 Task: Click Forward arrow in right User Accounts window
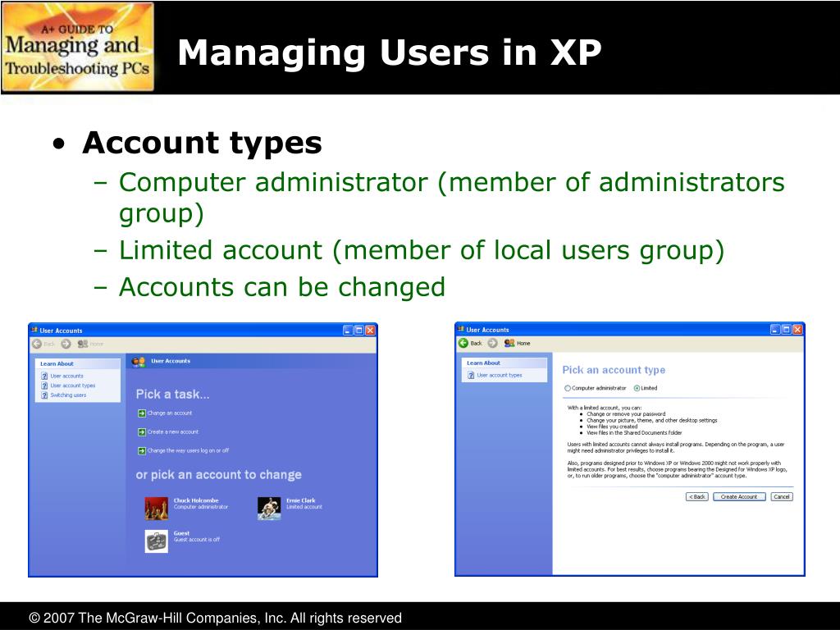[492, 343]
